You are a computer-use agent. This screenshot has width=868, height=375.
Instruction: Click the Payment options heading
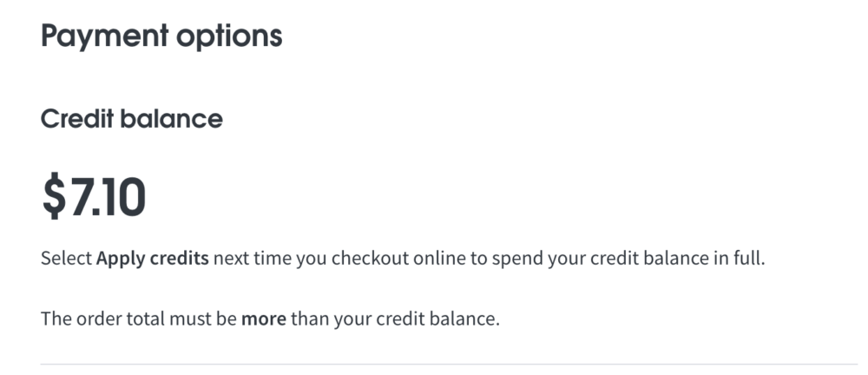(161, 36)
